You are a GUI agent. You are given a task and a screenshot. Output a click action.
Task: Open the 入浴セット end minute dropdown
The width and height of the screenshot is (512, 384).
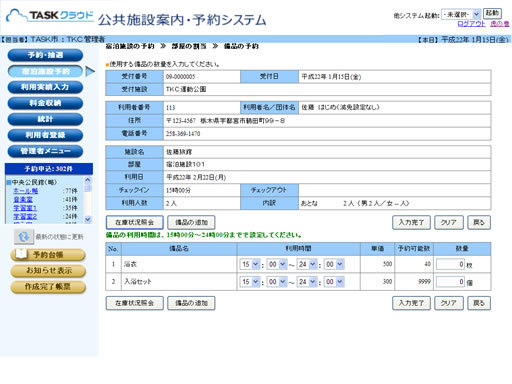click(x=334, y=282)
